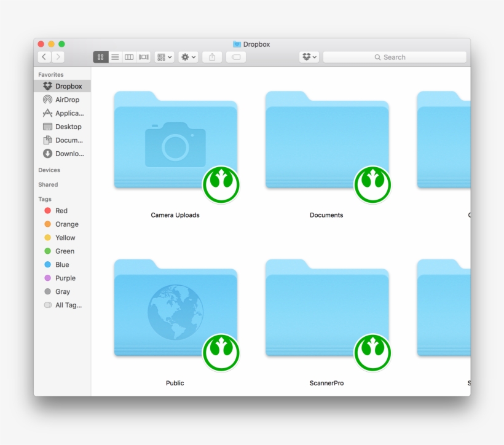Image resolution: width=504 pixels, height=445 pixels.
Task: Minimize the window with yellow button
Action: pos(51,44)
